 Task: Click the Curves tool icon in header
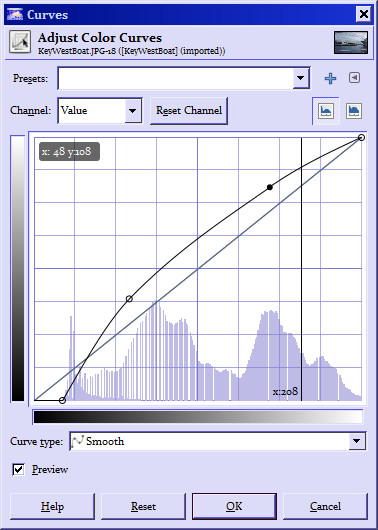click(x=20, y=42)
